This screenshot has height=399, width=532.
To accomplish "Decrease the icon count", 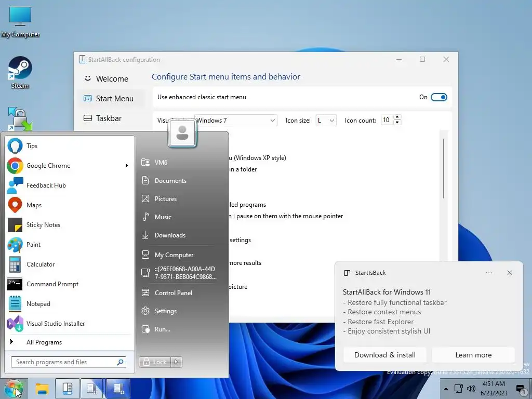I will pyautogui.click(x=397, y=123).
